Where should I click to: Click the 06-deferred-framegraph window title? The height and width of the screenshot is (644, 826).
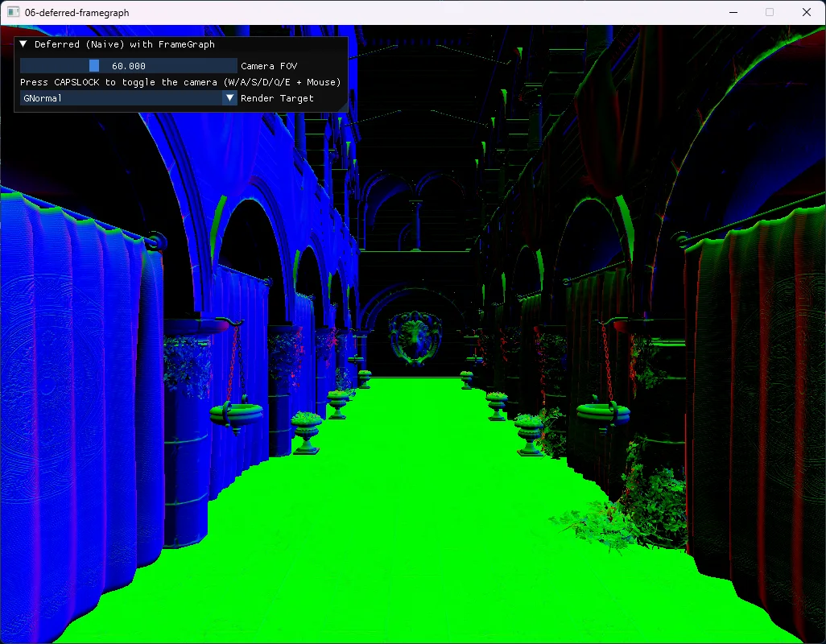coord(77,13)
